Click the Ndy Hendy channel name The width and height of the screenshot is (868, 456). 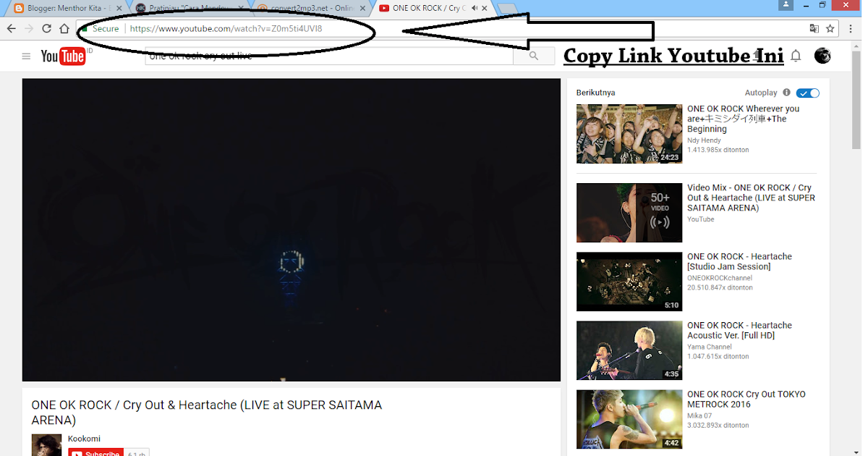[x=703, y=140]
